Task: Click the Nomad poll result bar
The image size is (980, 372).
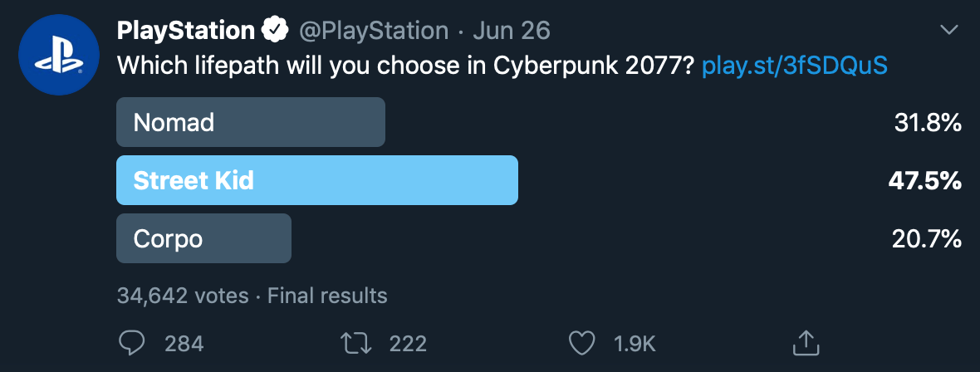Action: (x=251, y=123)
